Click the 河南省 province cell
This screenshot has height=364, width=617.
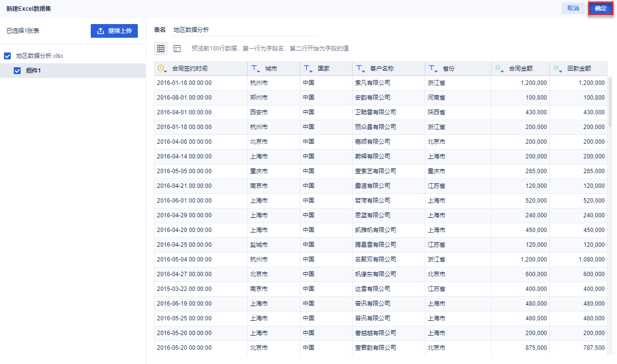coord(458,98)
